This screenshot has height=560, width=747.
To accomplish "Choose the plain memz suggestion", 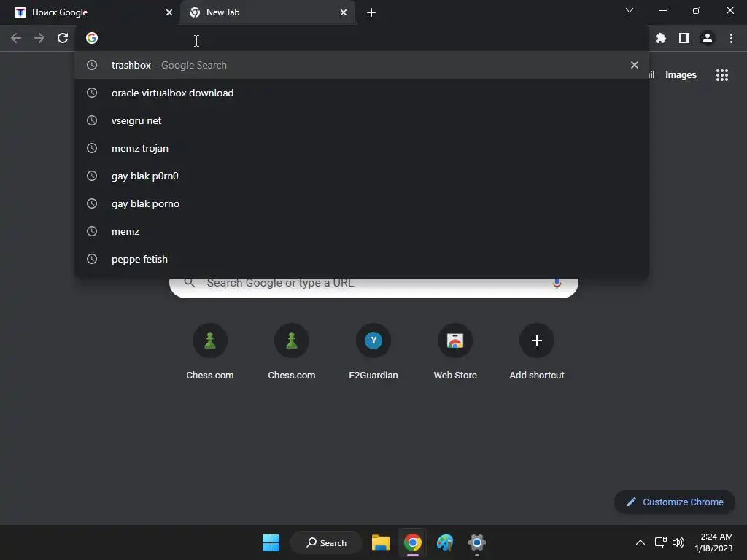I will point(362,231).
